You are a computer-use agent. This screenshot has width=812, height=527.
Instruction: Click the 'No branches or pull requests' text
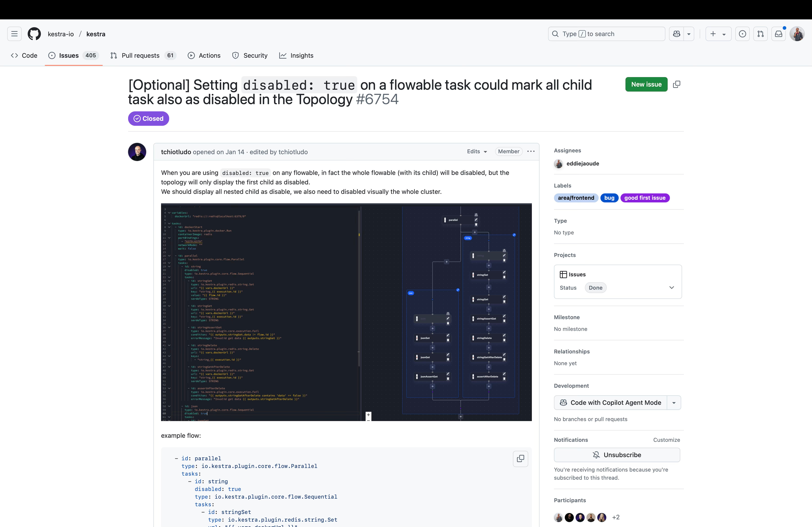[591, 419]
